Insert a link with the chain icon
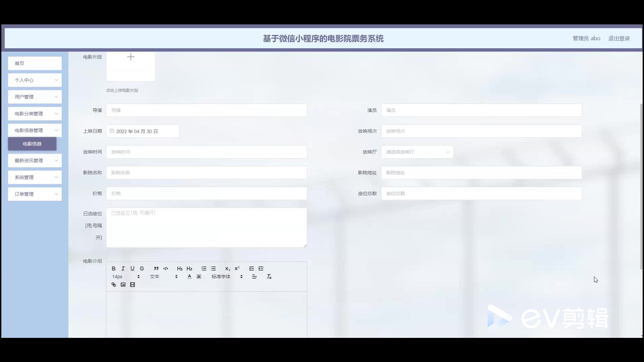Viewport: 644px width, 362px height. 114,285
